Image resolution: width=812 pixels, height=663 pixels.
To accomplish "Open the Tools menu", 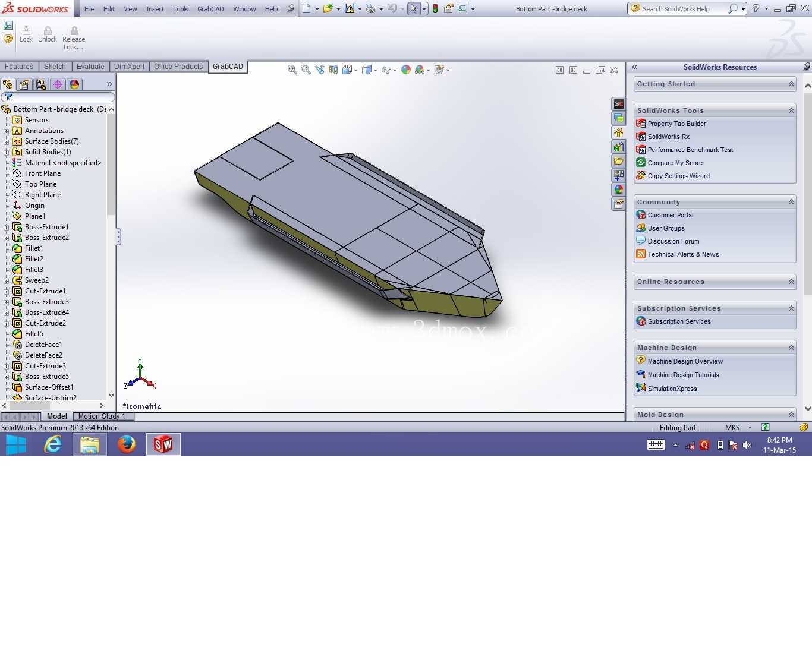I will tap(181, 9).
